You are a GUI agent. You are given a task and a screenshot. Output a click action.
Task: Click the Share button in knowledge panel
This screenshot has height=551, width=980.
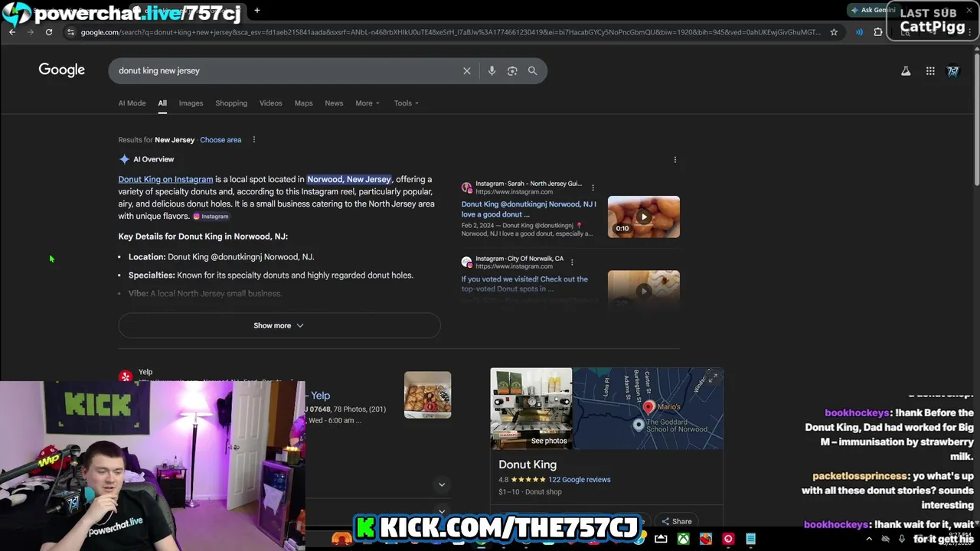(677, 521)
